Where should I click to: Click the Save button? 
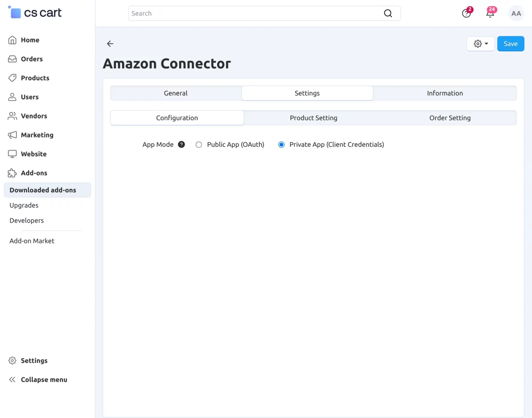(511, 44)
